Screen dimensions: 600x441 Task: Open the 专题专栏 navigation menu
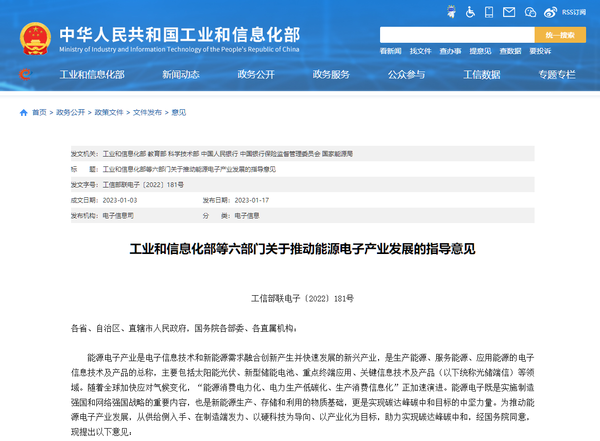tap(557, 74)
